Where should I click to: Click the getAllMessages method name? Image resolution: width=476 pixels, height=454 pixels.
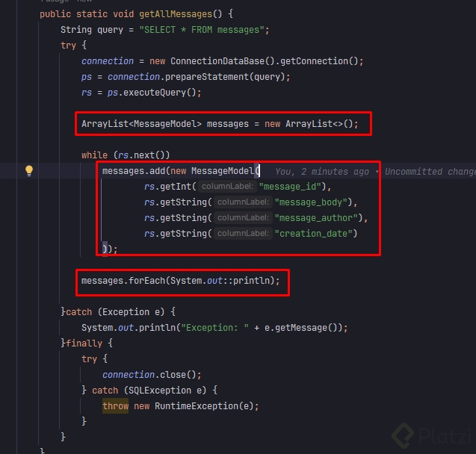[176, 14]
